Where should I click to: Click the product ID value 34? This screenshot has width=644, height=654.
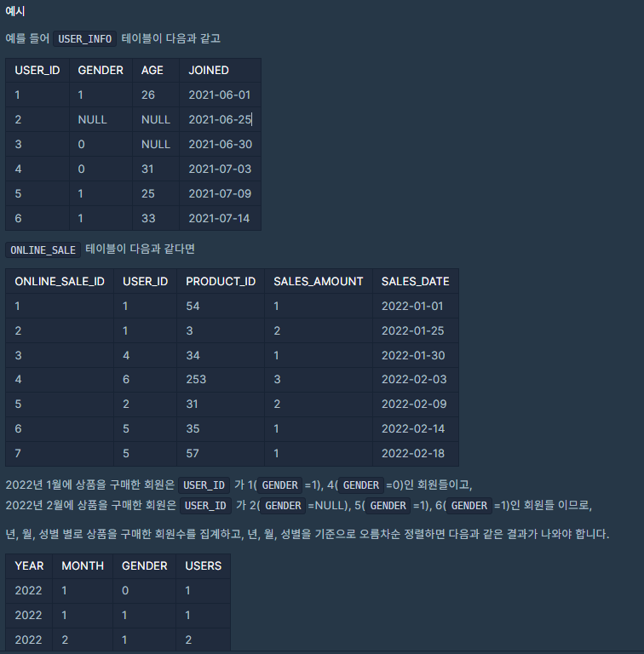(x=193, y=355)
